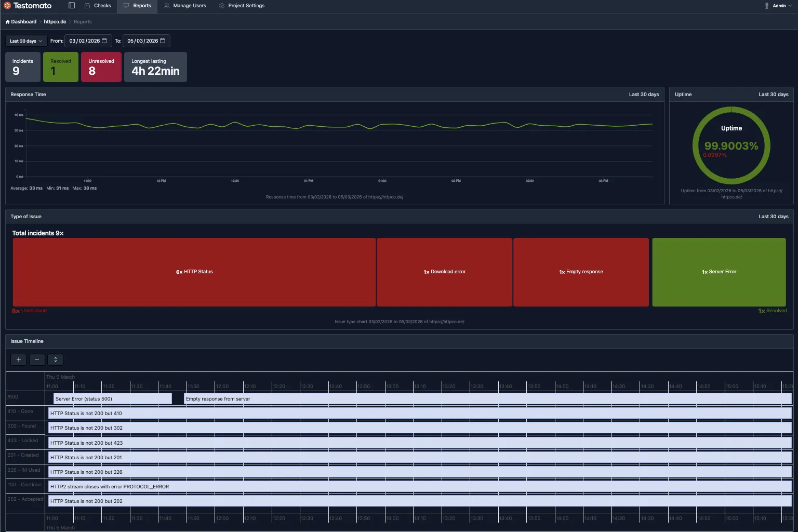This screenshot has height=532, width=798.
Task: Click the sidebar toggle icon beside the logo
Action: point(71,5)
